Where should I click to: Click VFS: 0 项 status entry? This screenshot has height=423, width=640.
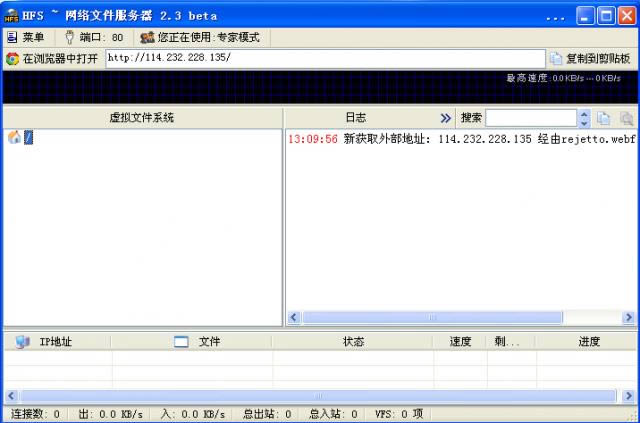click(x=399, y=414)
